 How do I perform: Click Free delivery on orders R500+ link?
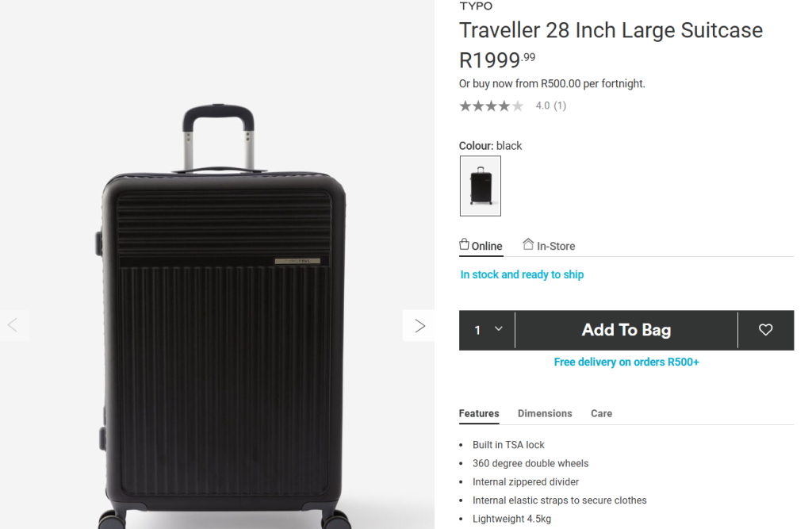pyautogui.click(x=626, y=362)
